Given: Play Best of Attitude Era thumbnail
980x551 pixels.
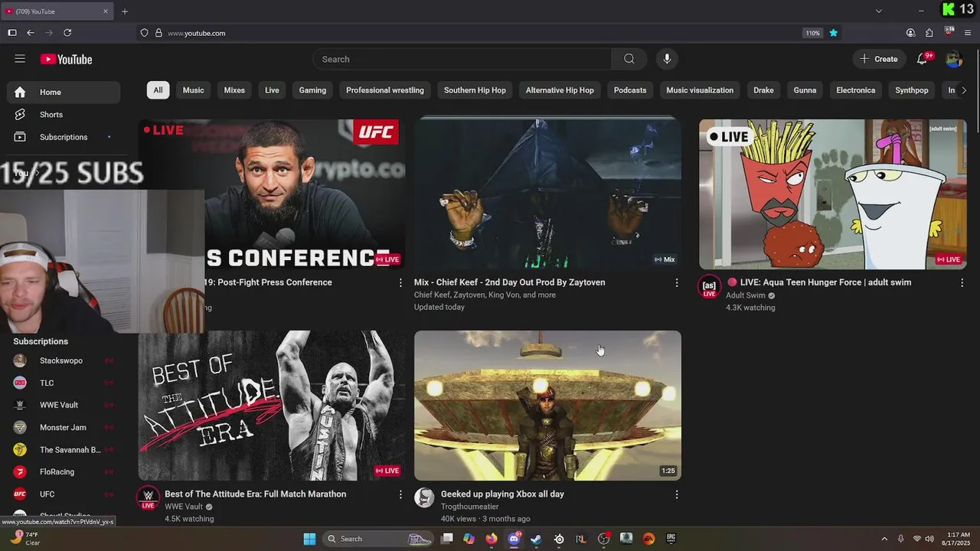Looking at the screenshot, I should pyautogui.click(x=272, y=406).
